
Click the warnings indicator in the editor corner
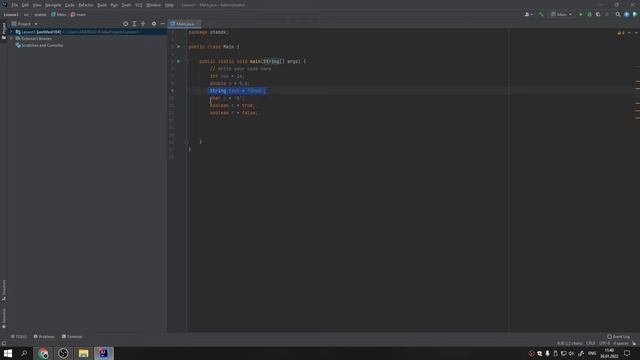tap(621, 32)
